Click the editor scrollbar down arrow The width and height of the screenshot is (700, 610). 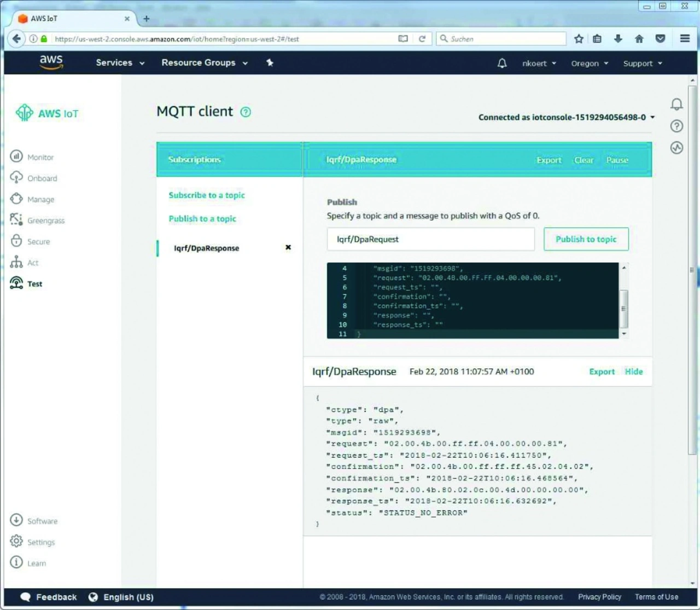coord(624,333)
